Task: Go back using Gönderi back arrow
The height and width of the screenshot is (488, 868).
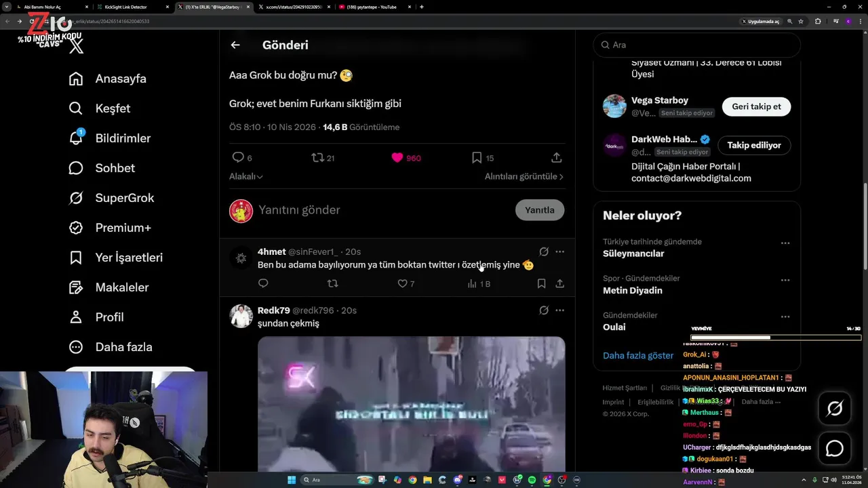Action: coord(235,45)
